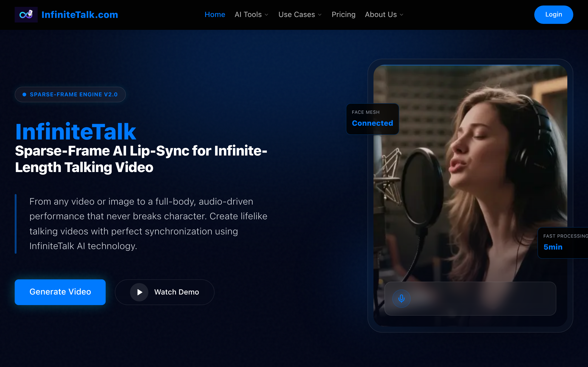Click the singer demo video thumbnail

click(x=483, y=170)
